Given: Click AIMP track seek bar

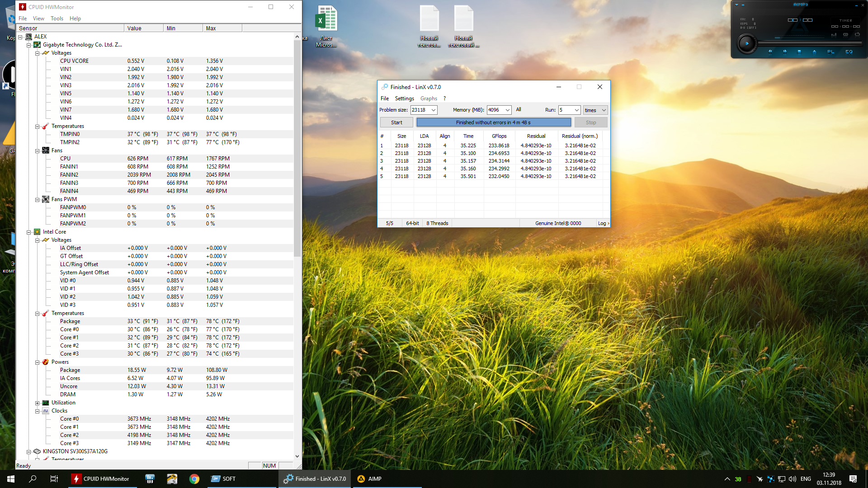Looking at the screenshot, I should 809,43.
